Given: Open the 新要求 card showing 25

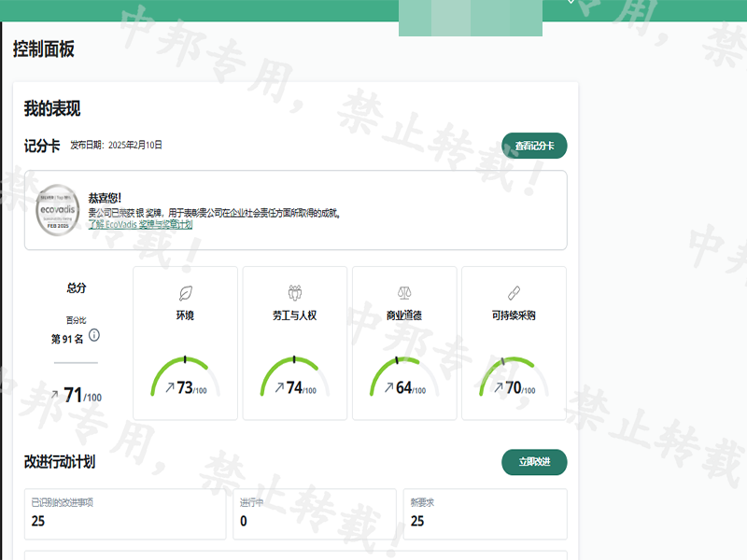Looking at the screenshot, I should click(485, 513).
